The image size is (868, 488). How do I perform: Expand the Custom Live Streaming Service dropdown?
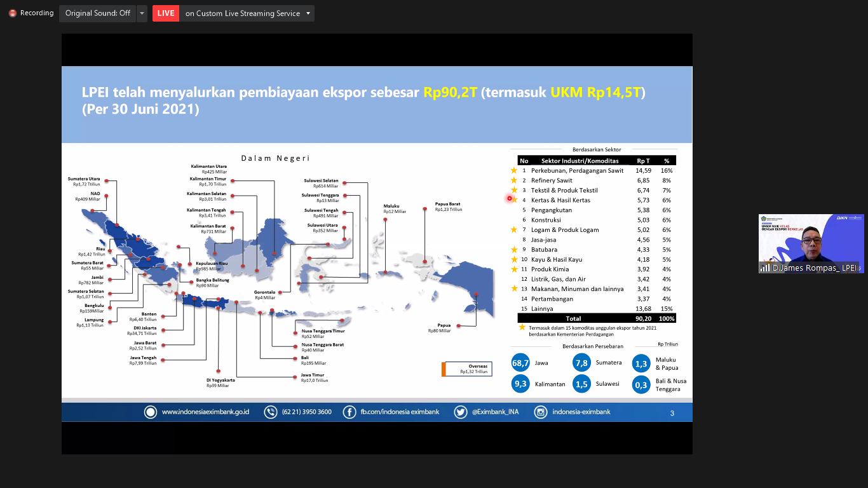coord(308,13)
